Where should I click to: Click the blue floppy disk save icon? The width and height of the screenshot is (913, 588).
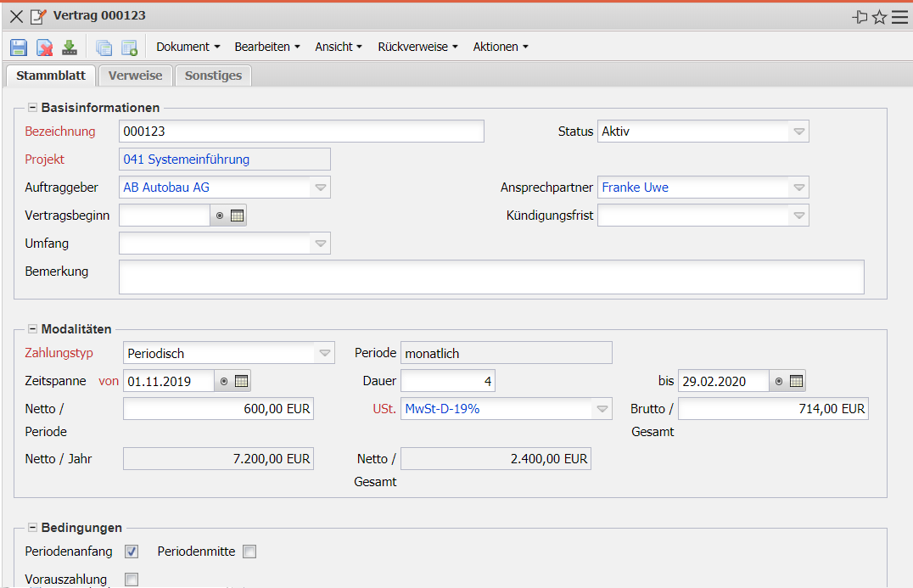click(19, 48)
